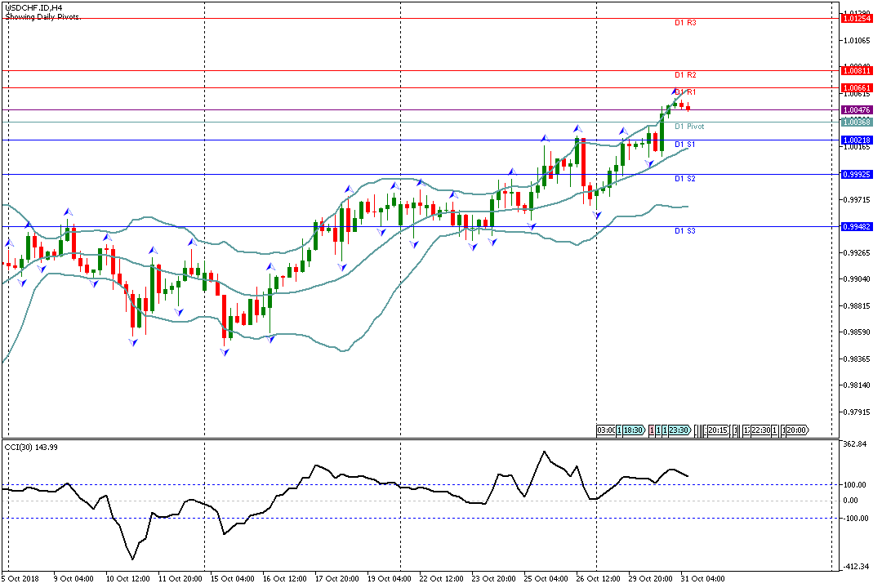This screenshot has height=588, width=882.
Task: Select the red 1.01254 price tag
Action: coord(857,17)
